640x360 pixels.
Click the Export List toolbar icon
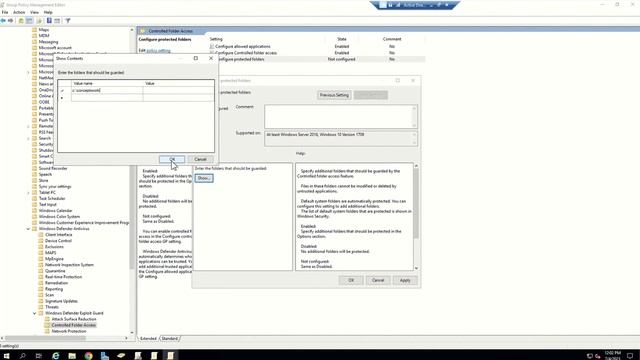tap(40, 20)
